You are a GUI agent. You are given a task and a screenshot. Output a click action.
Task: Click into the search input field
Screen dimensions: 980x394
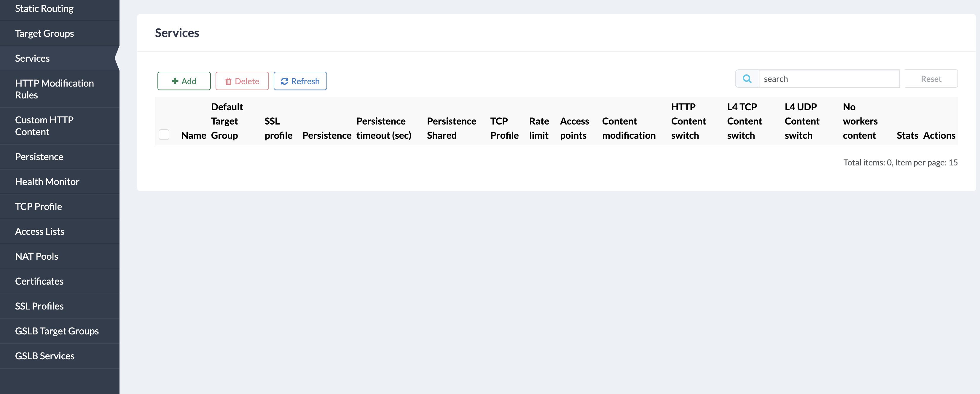(828, 79)
